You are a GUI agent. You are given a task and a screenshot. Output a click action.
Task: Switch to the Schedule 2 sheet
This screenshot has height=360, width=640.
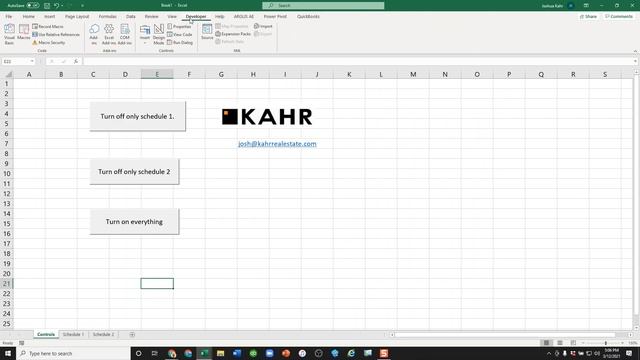[x=103, y=334]
